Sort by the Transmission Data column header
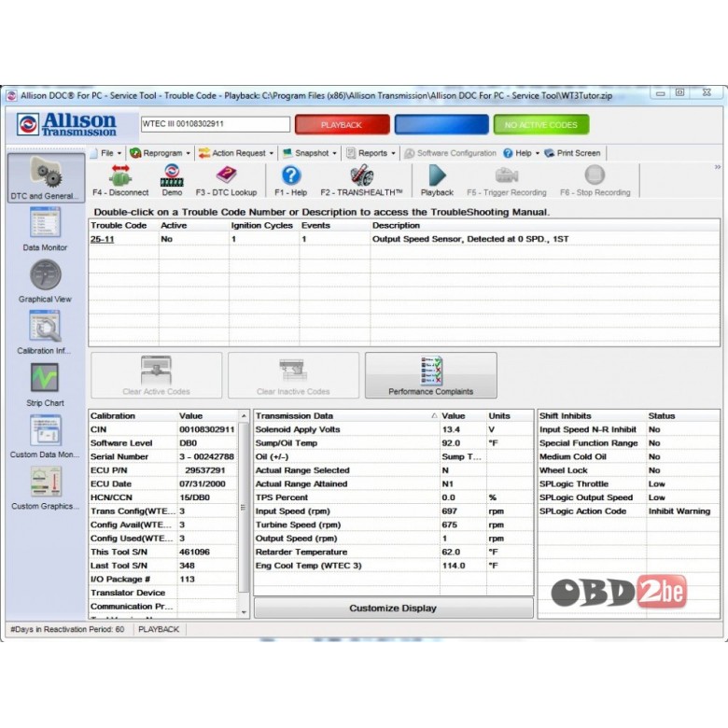This screenshot has height=728, width=728. click(x=346, y=416)
